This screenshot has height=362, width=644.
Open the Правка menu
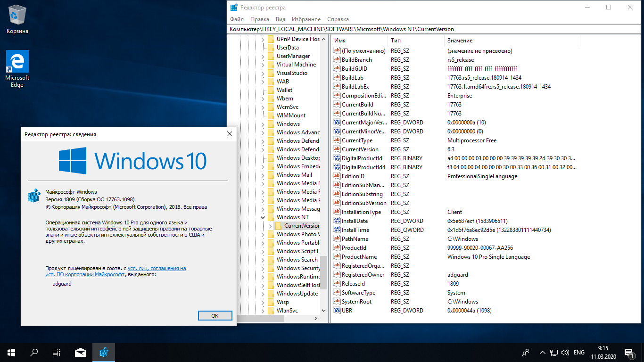click(x=260, y=19)
